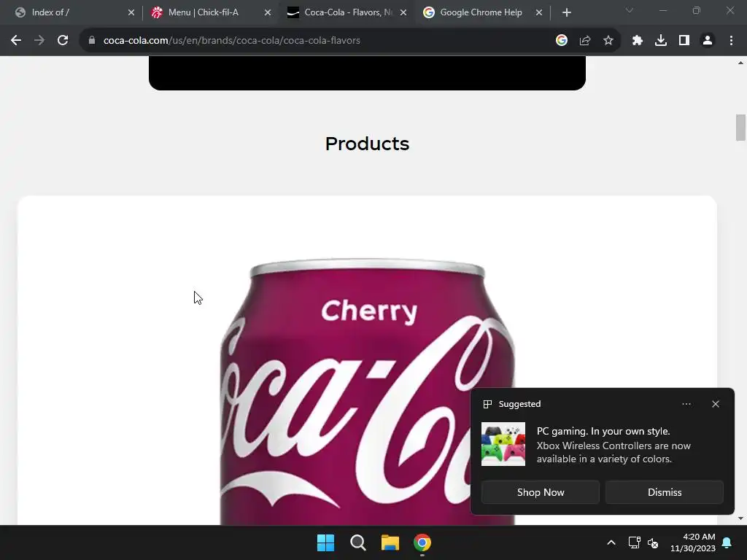
Task: Open Windows taskbar Search
Action: click(357, 542)
